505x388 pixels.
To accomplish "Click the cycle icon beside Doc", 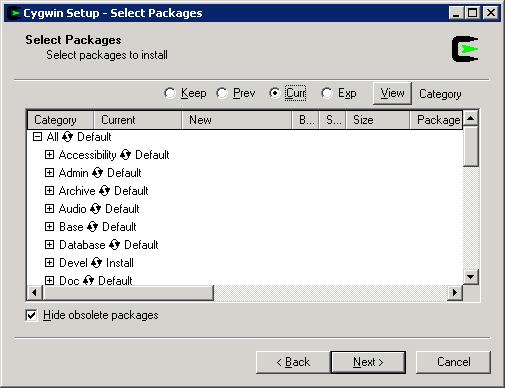I will point(88,280).
